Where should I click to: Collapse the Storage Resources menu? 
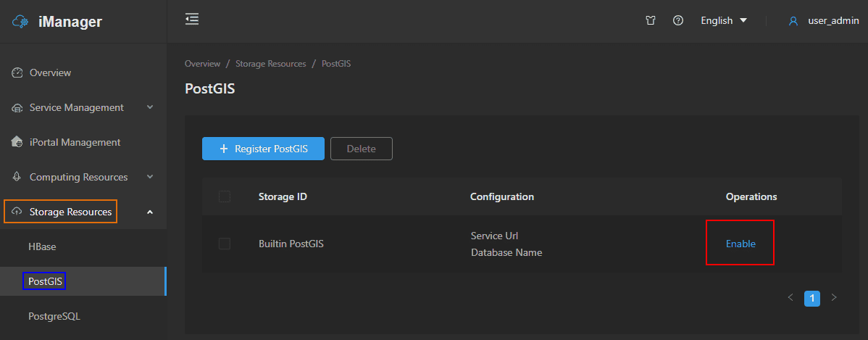tap(150, 212)
